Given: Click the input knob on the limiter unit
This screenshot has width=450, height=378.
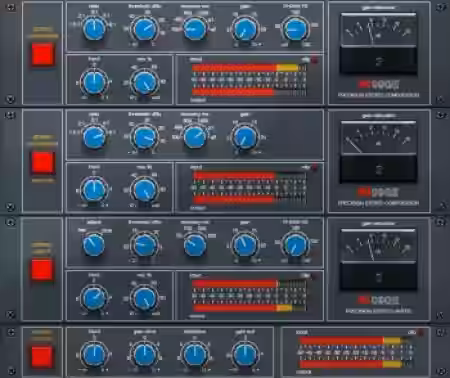Looking at the screenshot, I should [x=94, y=298].
